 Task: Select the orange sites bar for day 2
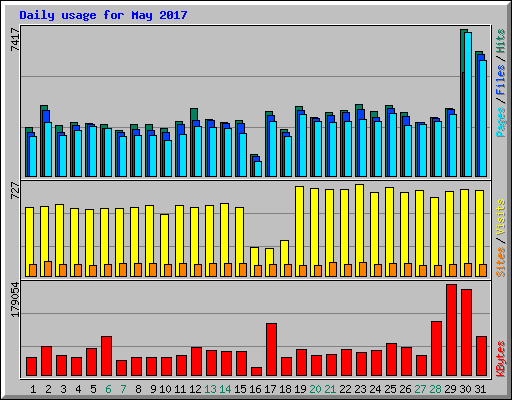[48, 269]
